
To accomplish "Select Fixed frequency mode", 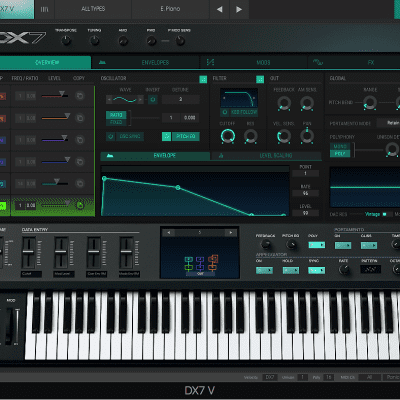I will tap(116, 122).
